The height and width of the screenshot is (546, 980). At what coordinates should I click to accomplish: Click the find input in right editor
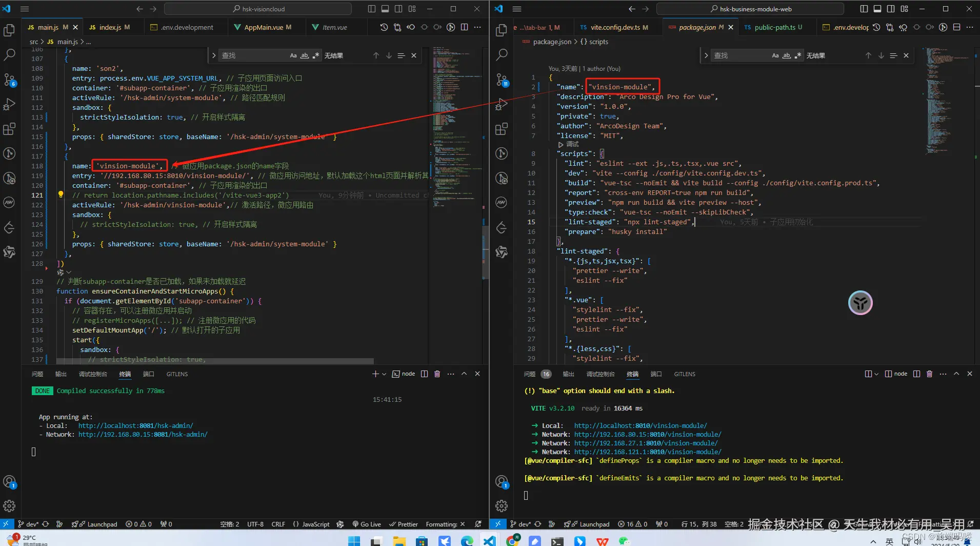point(738,55)
